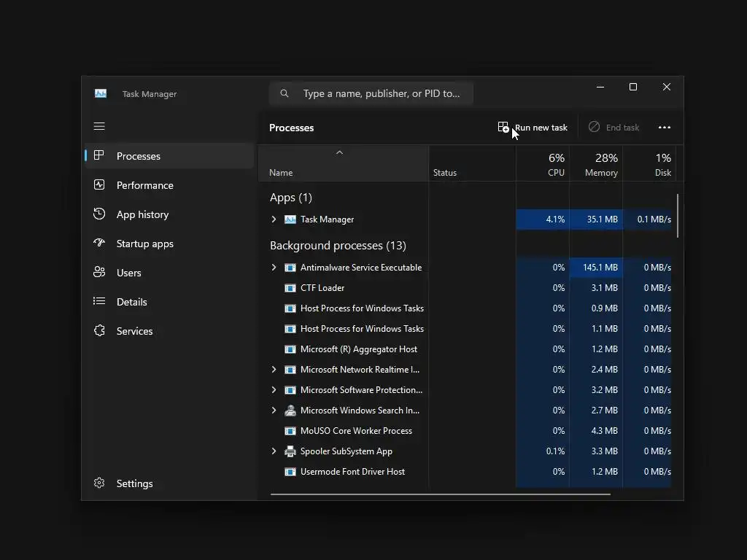Click the Task Manager title bar icon
This screenshot has width=747, height=560.
pyautogui.click(x=101, y=93)
